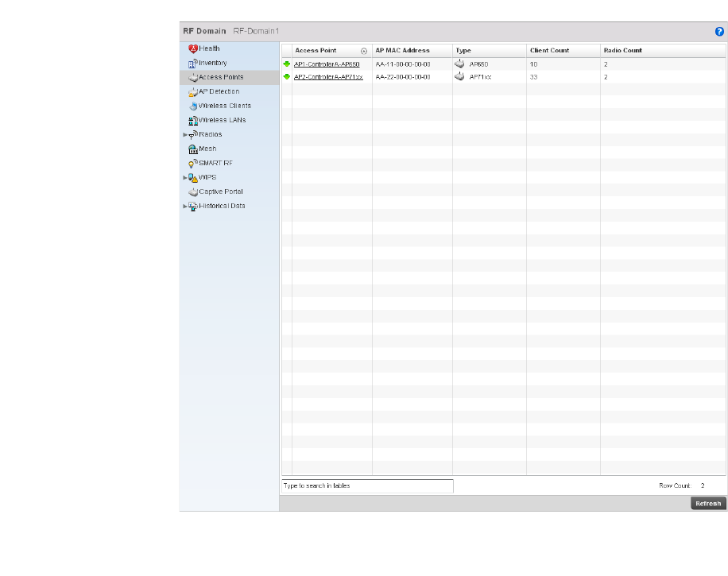Toggle sort arrow on Access Point column
Image resolution: width=728 pixels, height=576 pixels.
pyautogui.click(x=364, y=51)
